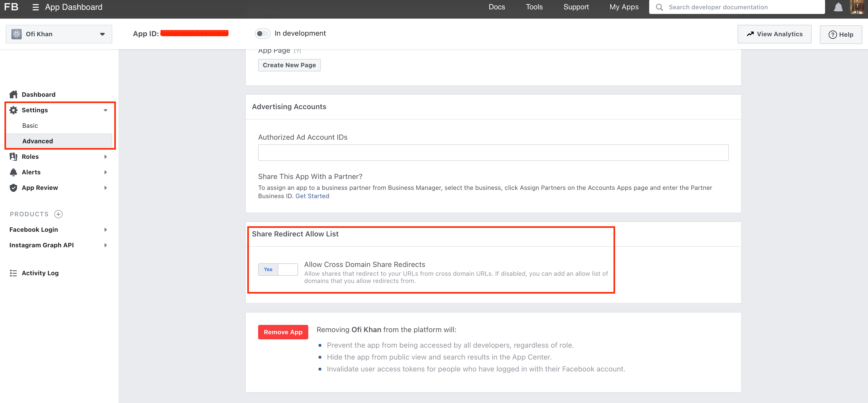This screenshot has width=868, height=403.
Task: Click the App Review shield icon
Action: 13,188
